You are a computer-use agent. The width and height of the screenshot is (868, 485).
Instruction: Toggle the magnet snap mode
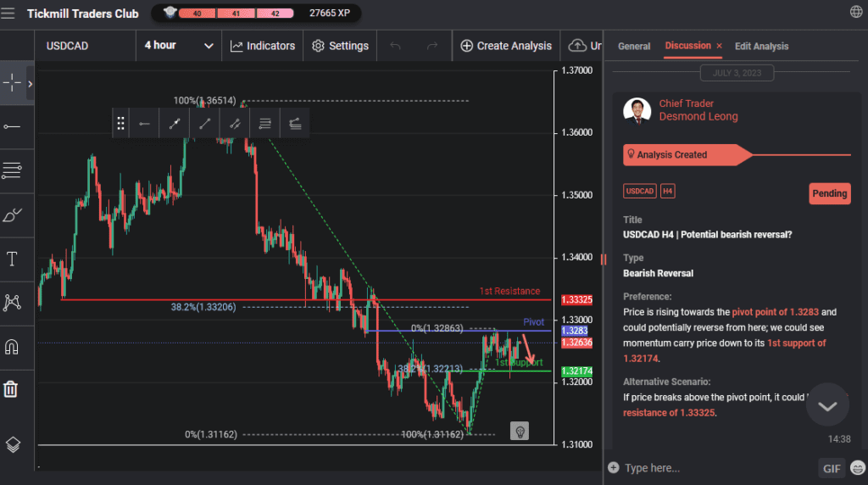coord(13,346)
